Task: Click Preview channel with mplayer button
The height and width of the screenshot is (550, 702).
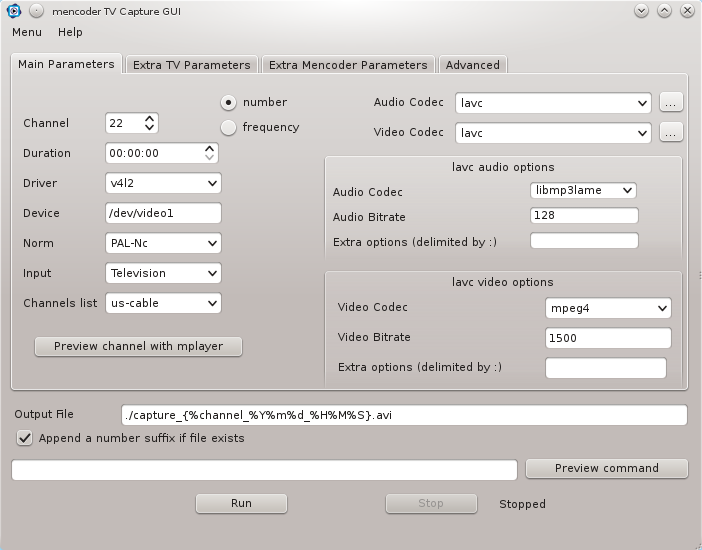Action: [138, 347]
